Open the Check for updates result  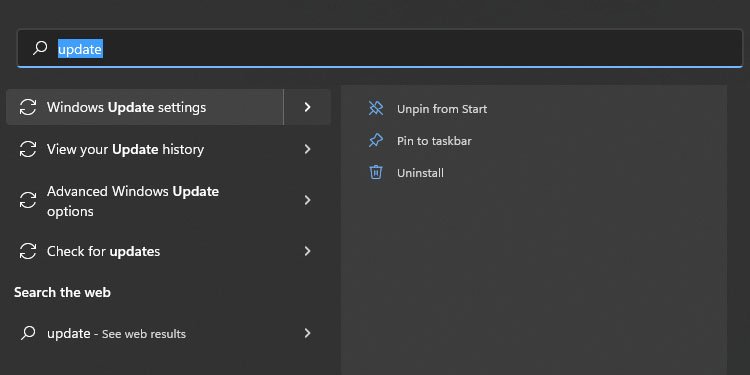click(x=168, y=251)
